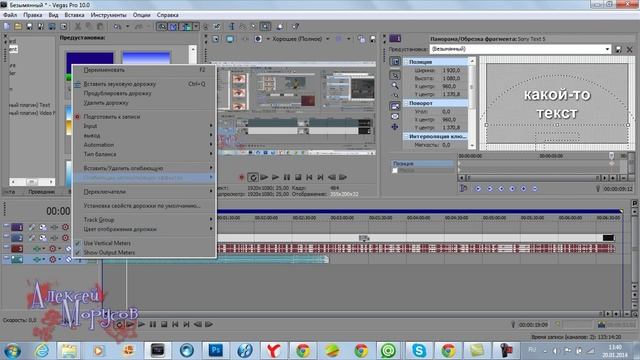The image size is (640, 360).
Task: Click the show properties icon at top of pan/crop tools
Action: [x=395, y=62]
